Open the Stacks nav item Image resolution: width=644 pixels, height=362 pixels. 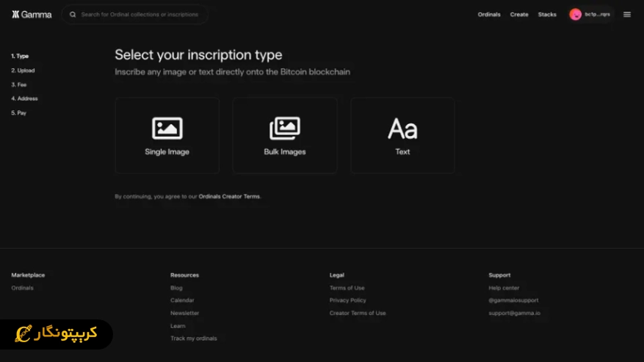pyautogui.click(x=547, y=15)
